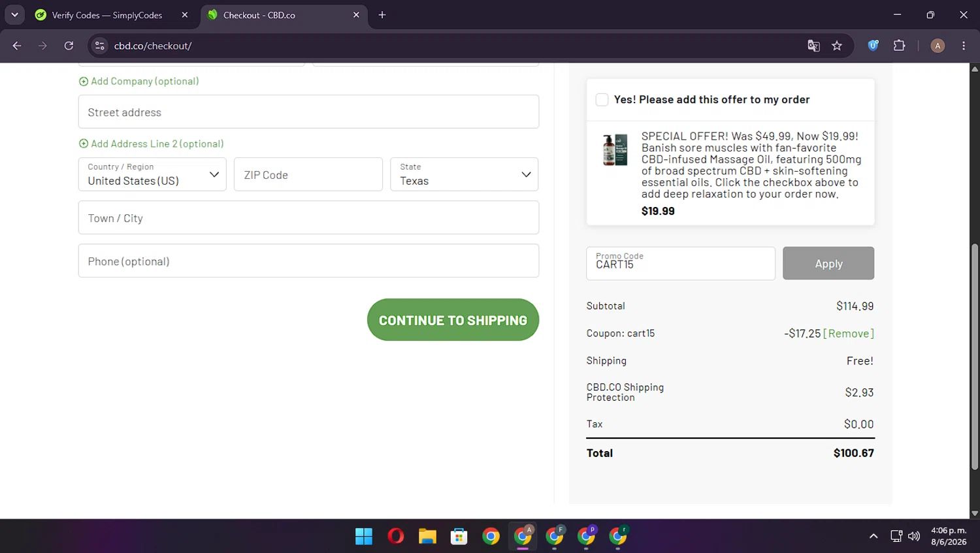Open the Chrome profile avatar
Image resolution: width=980 pixels, height=553 pixels.
(938, 46)
